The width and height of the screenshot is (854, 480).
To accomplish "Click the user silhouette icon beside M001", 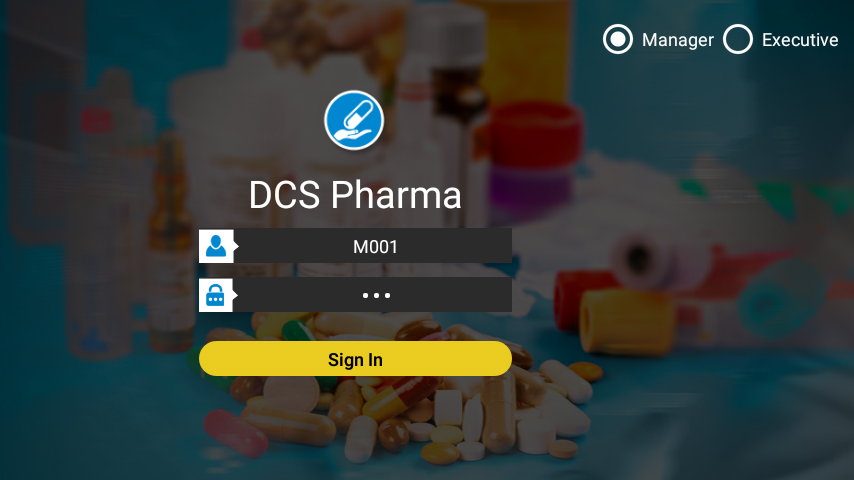I will pyautogui.click(x=216, y=246).
